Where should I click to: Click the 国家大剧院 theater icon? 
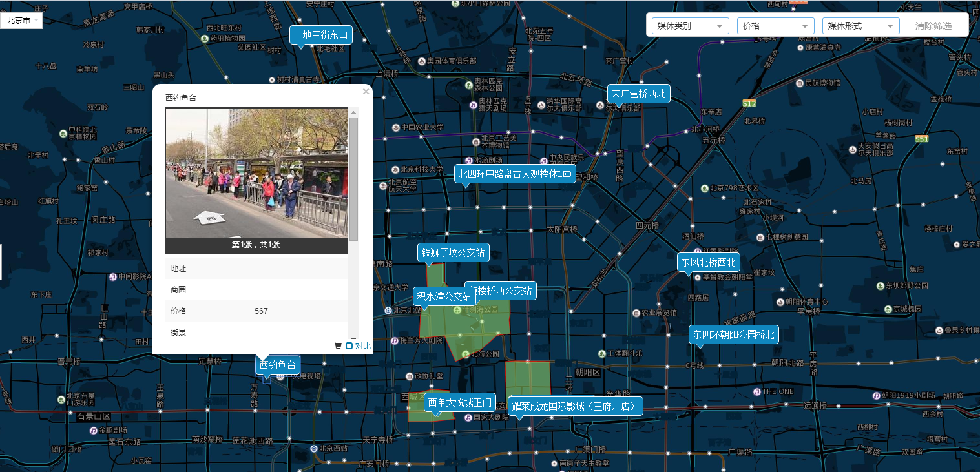tap(468, 417)
